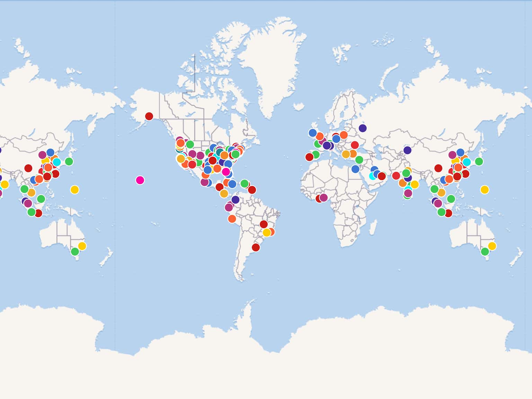Select the green marker in Hispaniola

click(245, 184)
